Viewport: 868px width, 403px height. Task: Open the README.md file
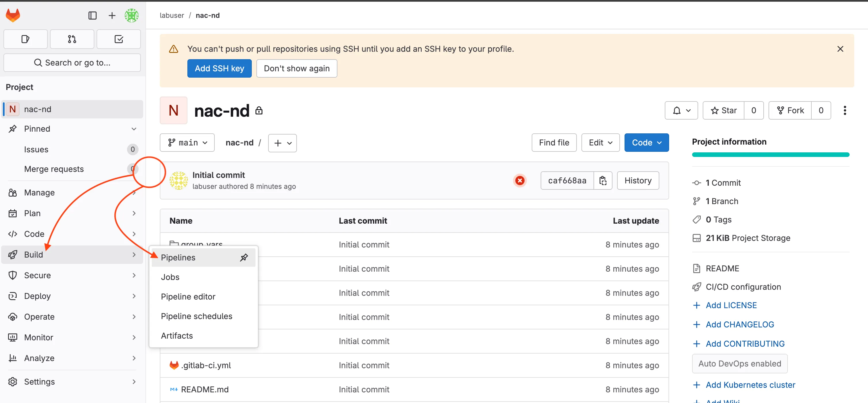click(x=205, y=389)
